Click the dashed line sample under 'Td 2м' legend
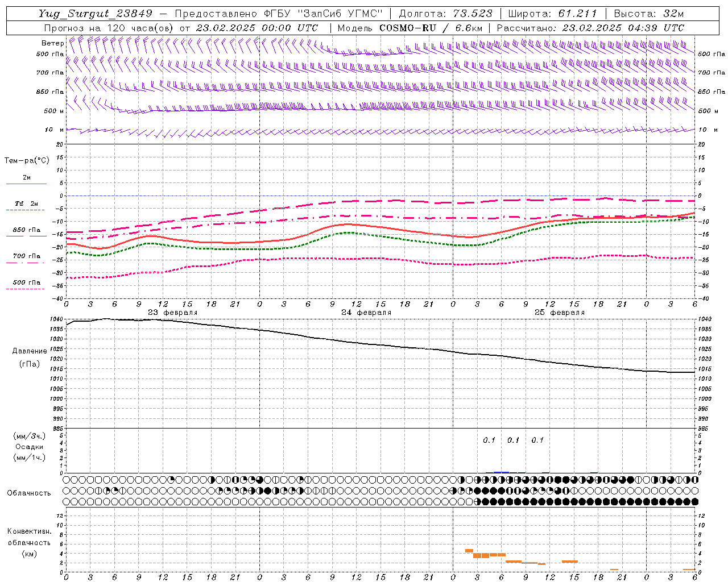Viewport: 728px width, 582px height. pyautogui.click(x=25, y=210)
